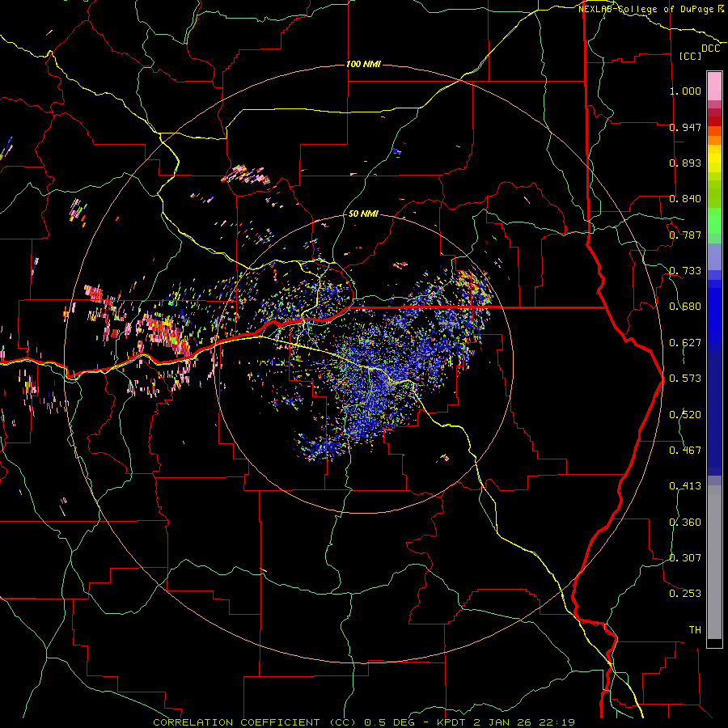
Task: Click the 0.787 color scale value
Action: click(x=685, y=235)
